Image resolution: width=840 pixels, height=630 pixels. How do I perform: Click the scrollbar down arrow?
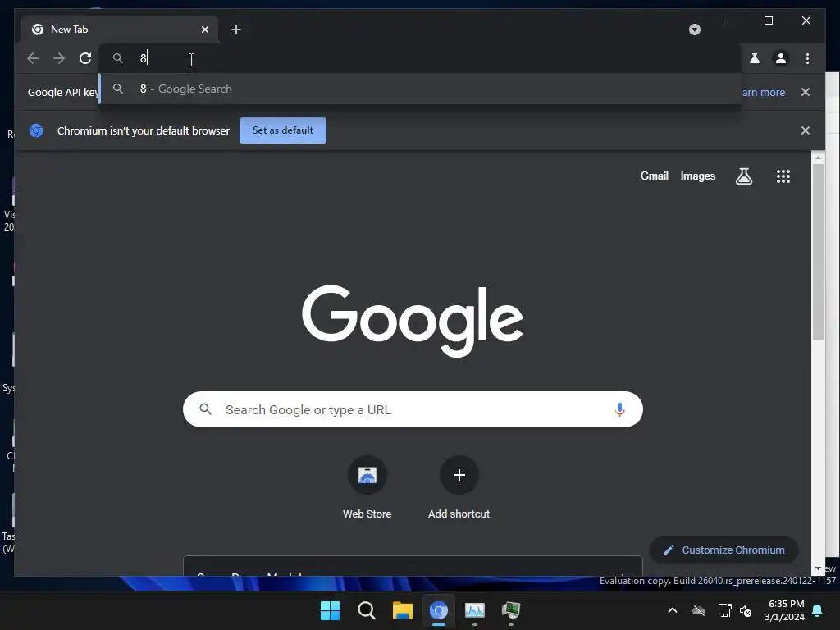(x=818, y=568)
